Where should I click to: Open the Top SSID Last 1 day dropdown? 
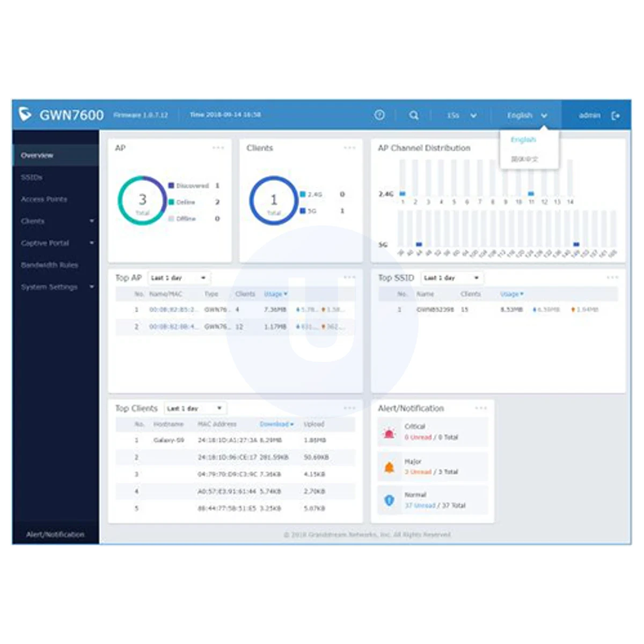[451, 278]
